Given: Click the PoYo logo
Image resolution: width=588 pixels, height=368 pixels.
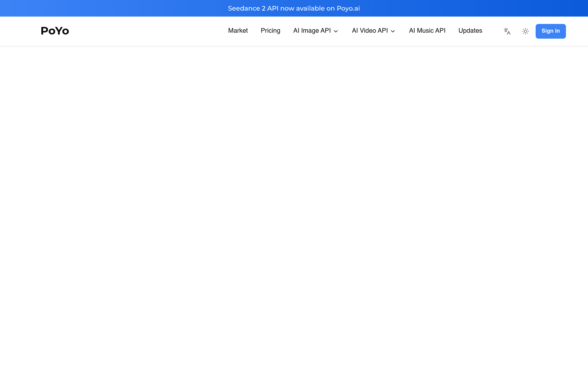Looking at the screenshot, I should (55, 31).
